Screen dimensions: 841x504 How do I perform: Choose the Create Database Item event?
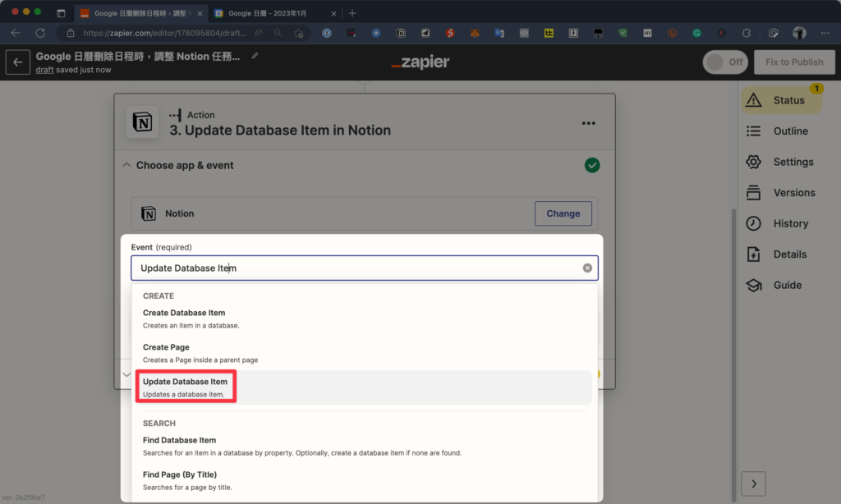tap(364, 318)
